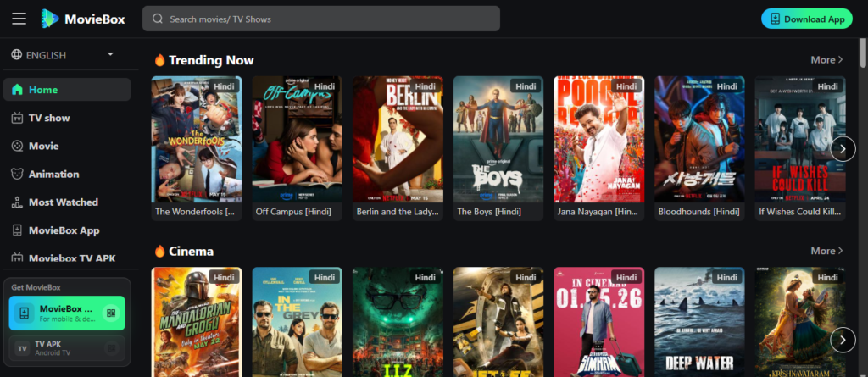This screenshot has width=868, height=377.
Task: Open If Wishes Could Kill title link
Action: (x=800, y=212)
